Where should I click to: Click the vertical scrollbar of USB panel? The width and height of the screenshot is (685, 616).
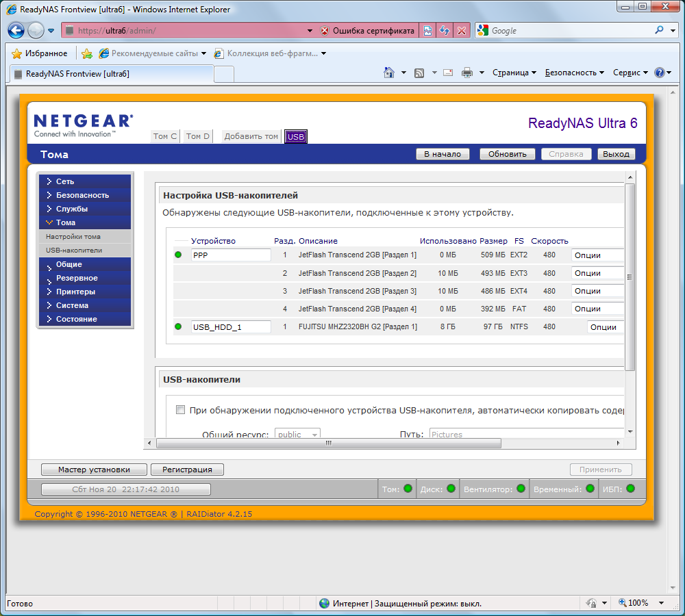tap(630, 277)
